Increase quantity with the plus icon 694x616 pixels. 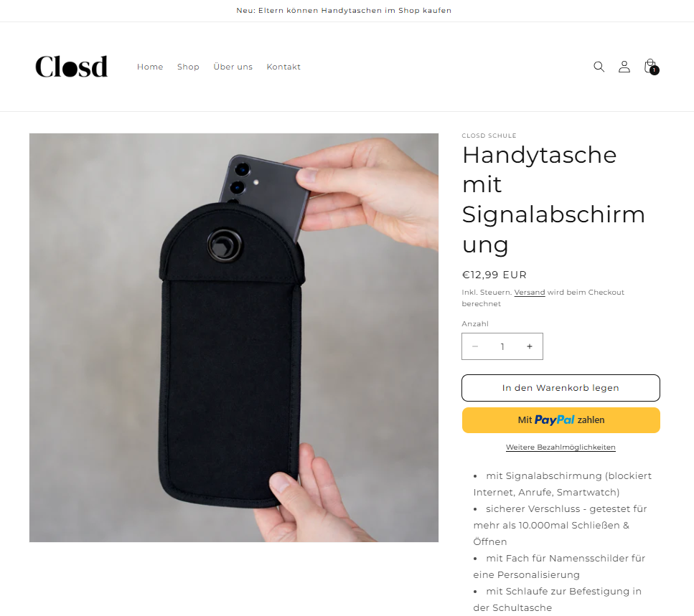pos(530,346)
